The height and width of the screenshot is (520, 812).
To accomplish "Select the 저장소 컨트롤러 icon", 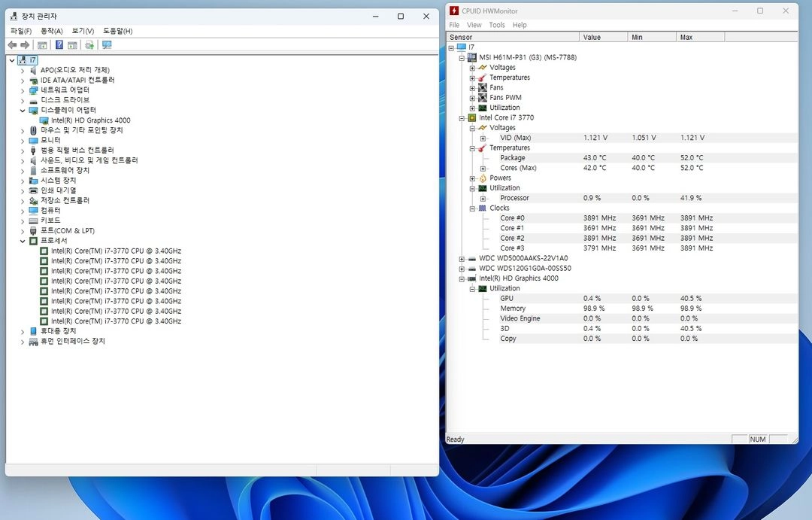I will [x=34, y=201].
